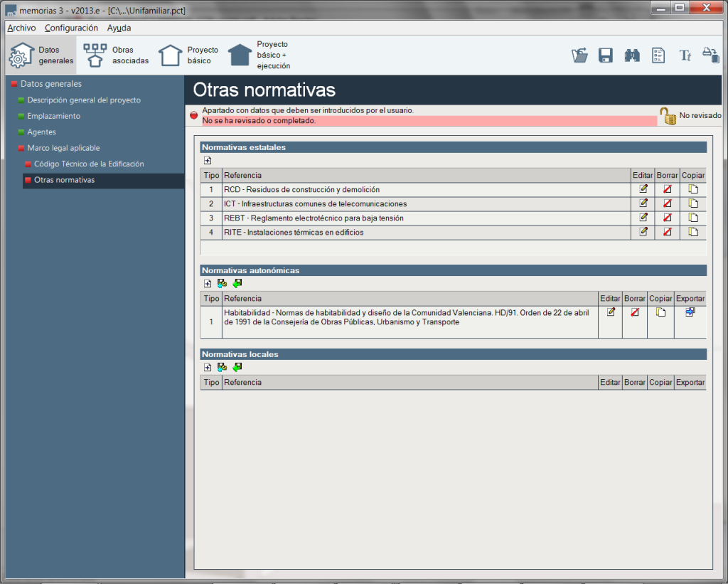This screenshot has width=728, height=584.
Task: Edit RCD - Residuos de construcción row
Action: (x=643, y=189)
